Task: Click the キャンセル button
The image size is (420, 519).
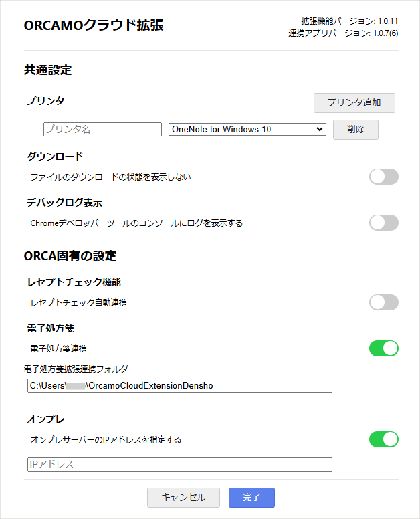Action: [184, 497]
